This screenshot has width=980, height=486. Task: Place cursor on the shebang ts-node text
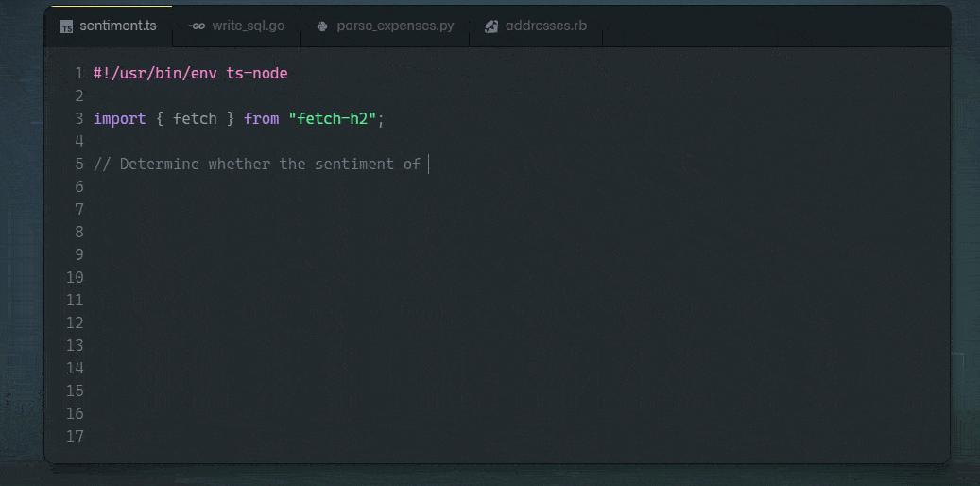257,74
